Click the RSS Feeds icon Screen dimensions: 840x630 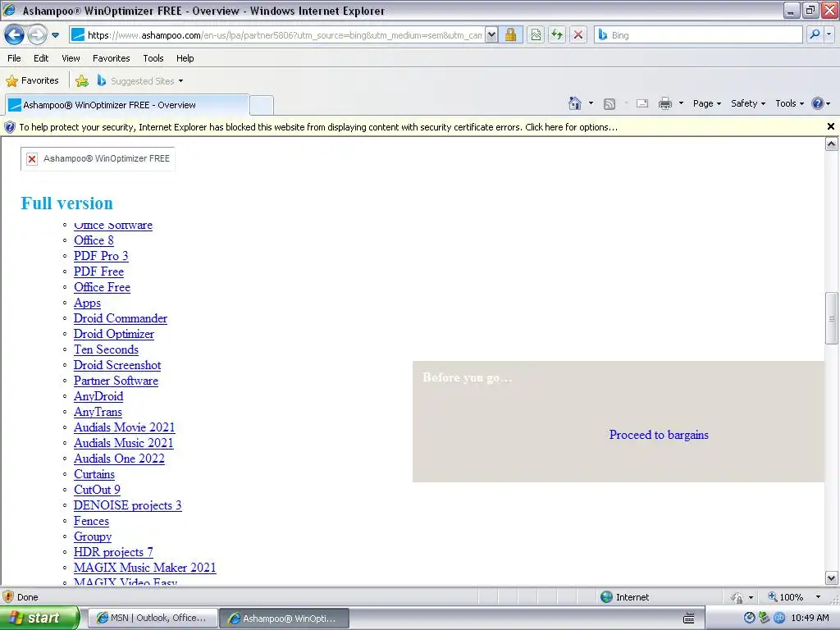(609, 104)
